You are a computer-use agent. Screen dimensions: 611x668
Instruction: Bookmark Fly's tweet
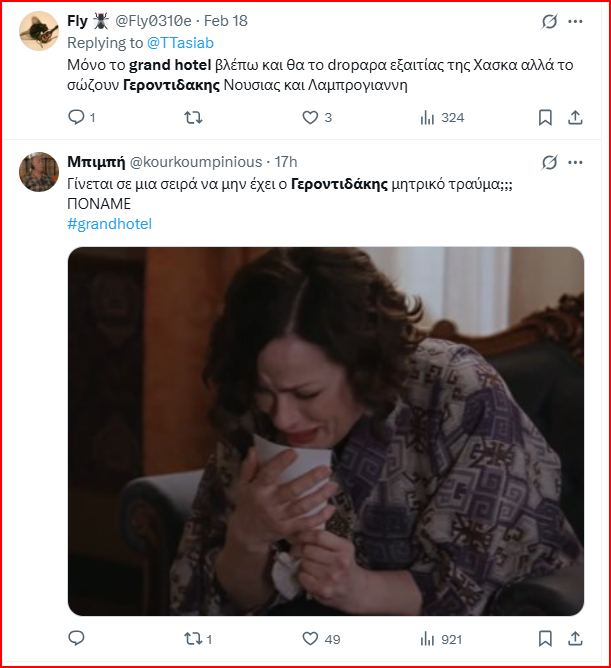tap(545, 118)
